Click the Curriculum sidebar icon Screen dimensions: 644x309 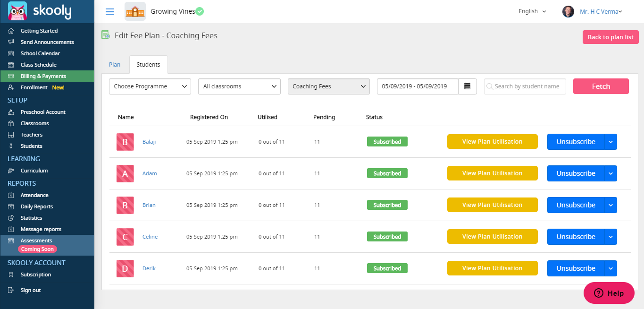point(11,171)
